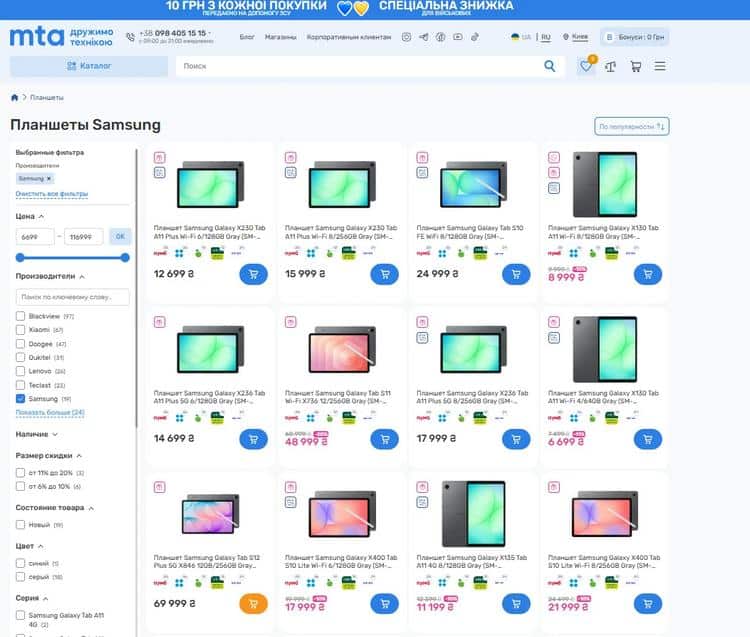Open the Каталог menu button
Image resolution: width=750 pixels, height=637 pixels.
89,66
